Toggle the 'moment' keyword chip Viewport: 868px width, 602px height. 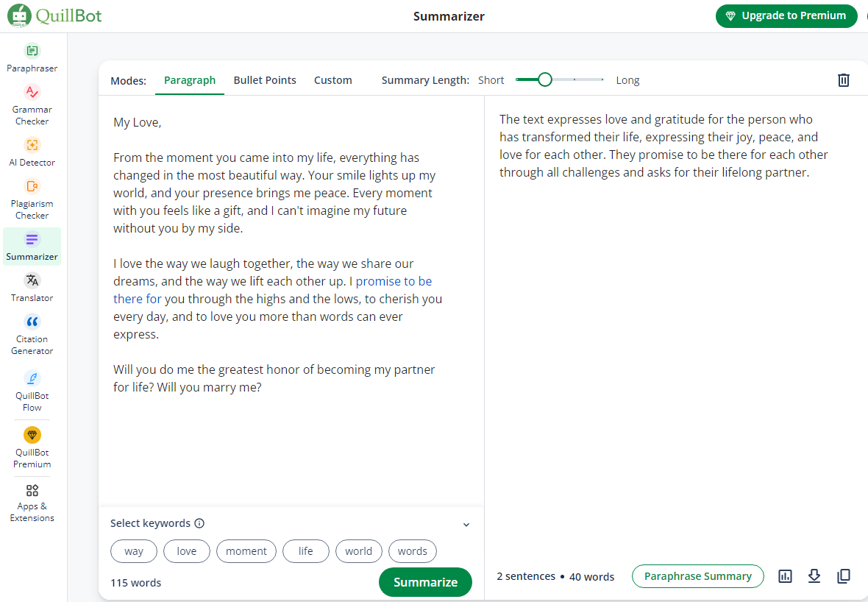click(x=246, y=551)
